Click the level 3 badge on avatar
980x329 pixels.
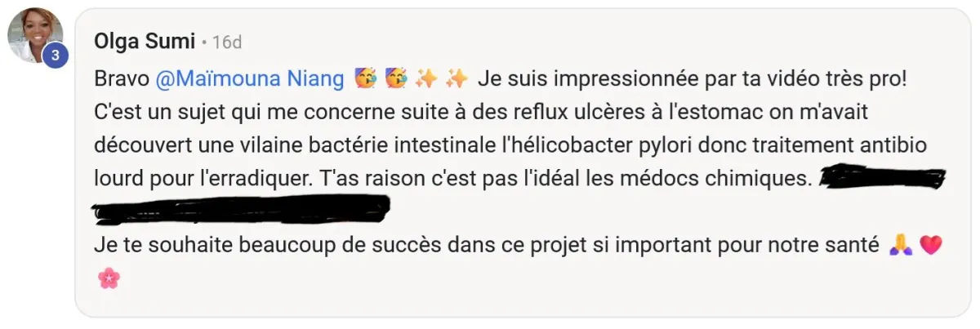pyautogui.click(x=55, y=56)
